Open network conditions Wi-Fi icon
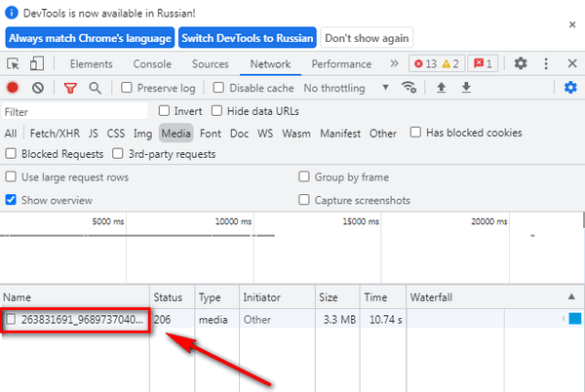This screenshot has width=585, height=392. [409, 88]
